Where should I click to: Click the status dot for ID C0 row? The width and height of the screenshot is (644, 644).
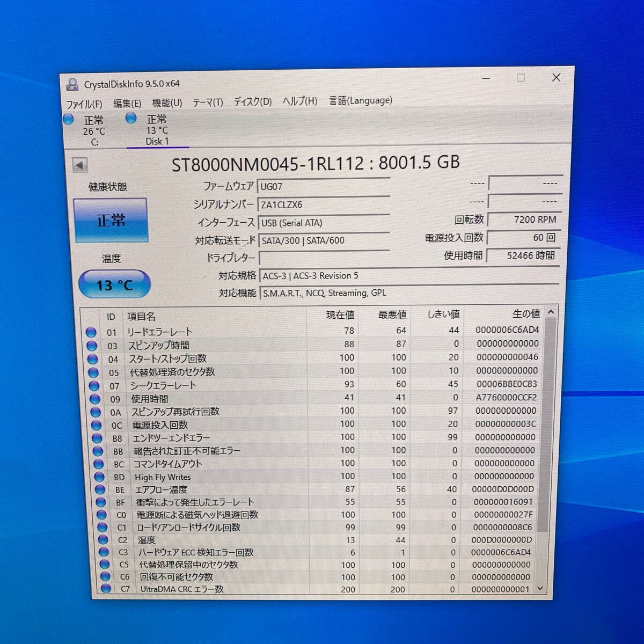tap(101, 515)
